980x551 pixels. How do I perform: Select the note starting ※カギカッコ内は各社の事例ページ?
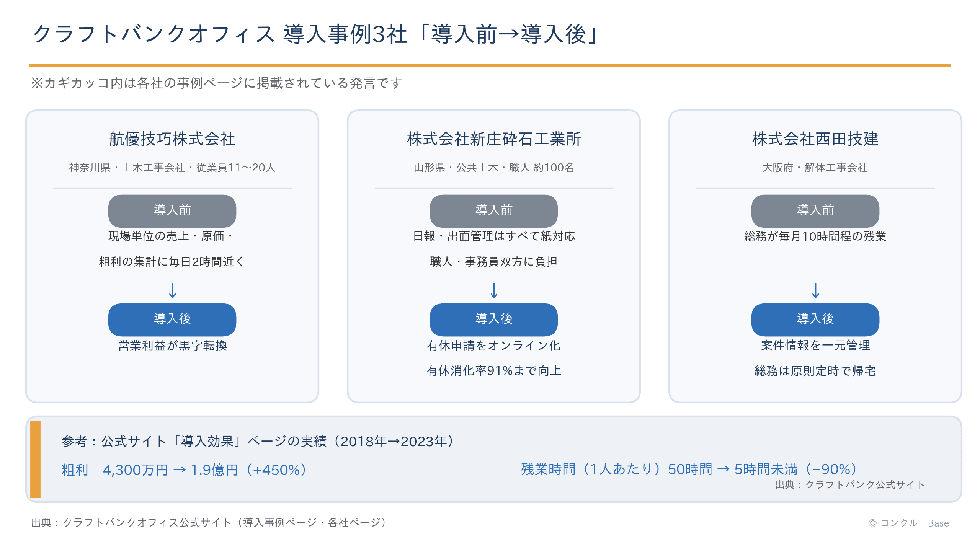pyautogui.click(x=216, y=83)
